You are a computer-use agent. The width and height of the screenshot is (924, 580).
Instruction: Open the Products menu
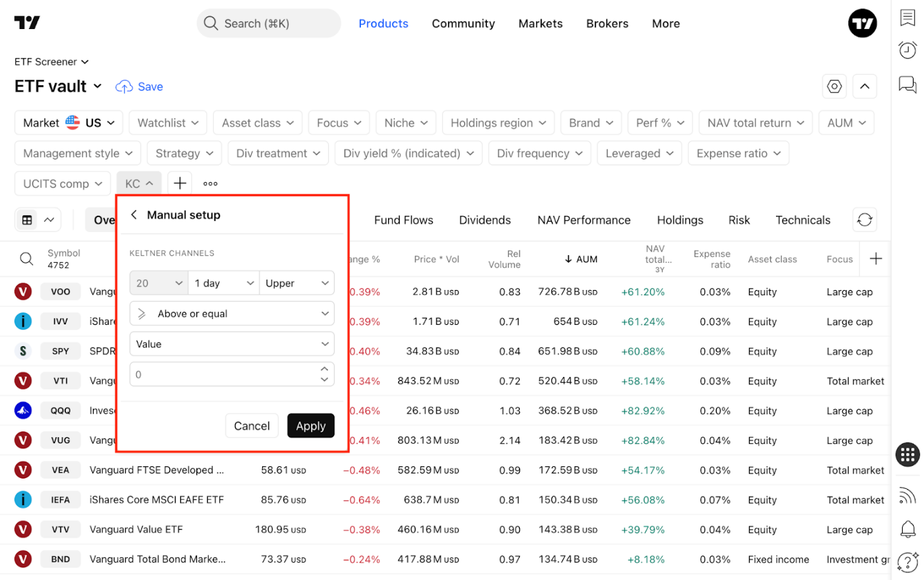pos(384,23)
